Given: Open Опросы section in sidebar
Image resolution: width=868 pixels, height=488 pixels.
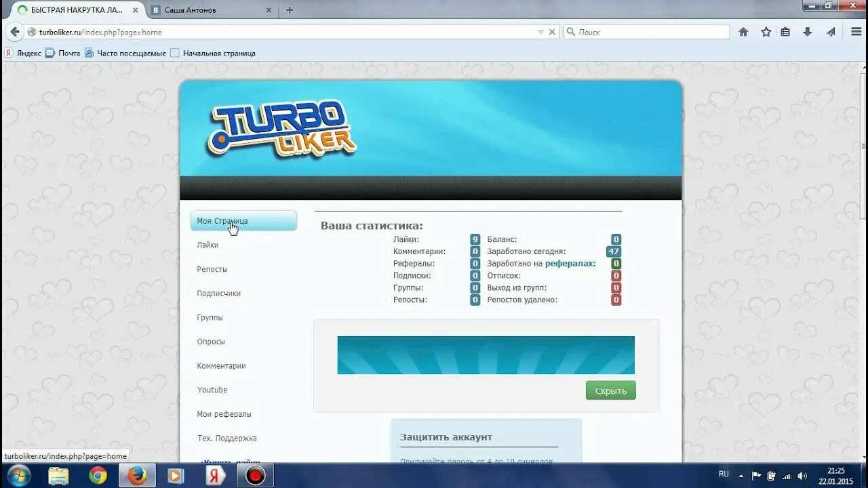Looking at the screenshot, I should pos(211,342).
